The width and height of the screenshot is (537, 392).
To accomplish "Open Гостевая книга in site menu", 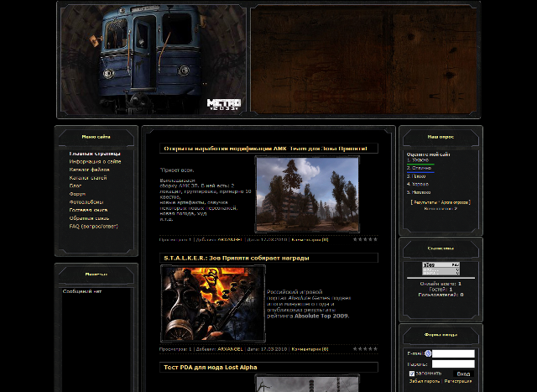I will pos(88,210).
